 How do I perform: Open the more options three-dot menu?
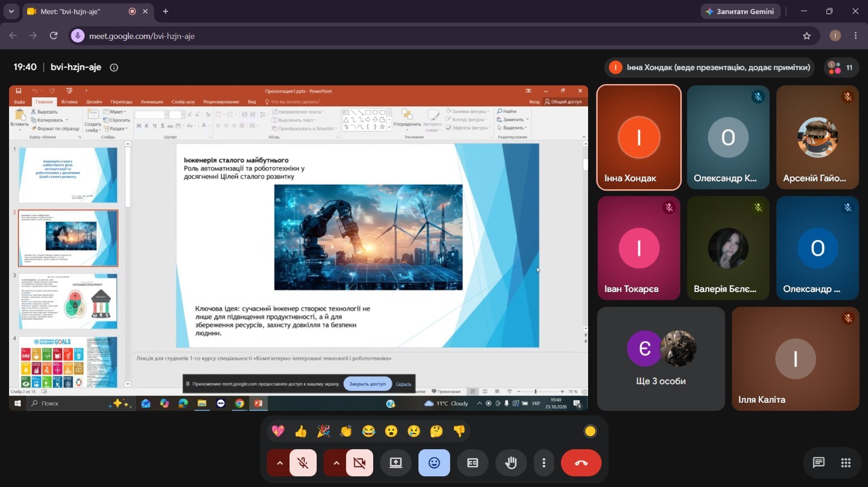tap(544, 463)
